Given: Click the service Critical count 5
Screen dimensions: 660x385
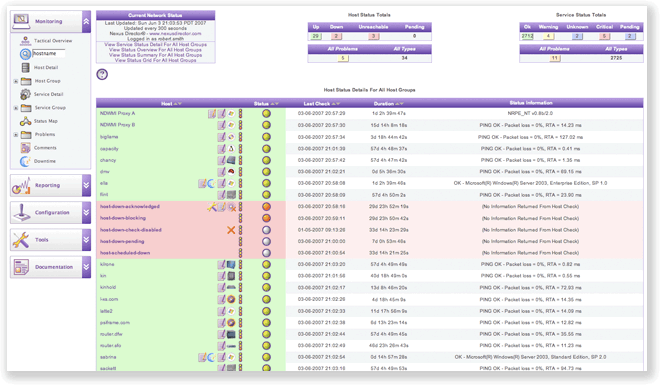Looking at the screenshot, I should [x=604, y=36].
